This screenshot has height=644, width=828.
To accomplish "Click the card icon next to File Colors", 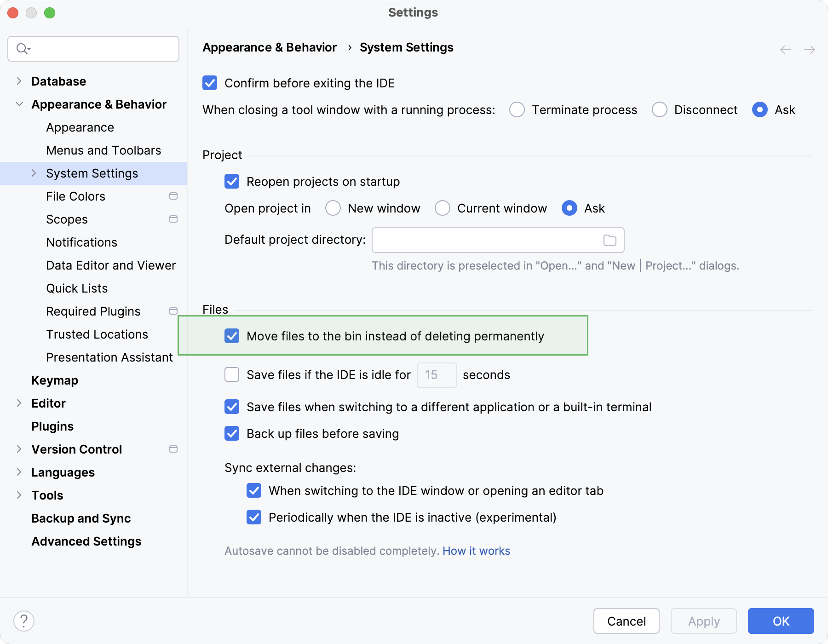I will [x=173, y=196].
